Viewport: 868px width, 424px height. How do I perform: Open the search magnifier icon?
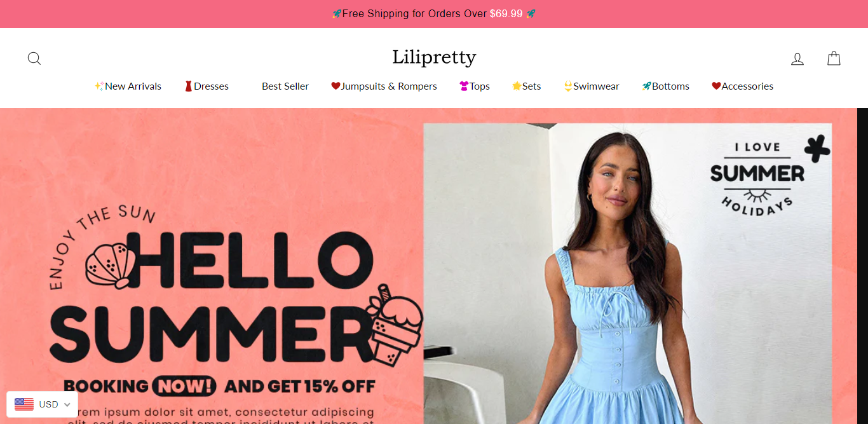pyautogui.click(x=34, y=58)
